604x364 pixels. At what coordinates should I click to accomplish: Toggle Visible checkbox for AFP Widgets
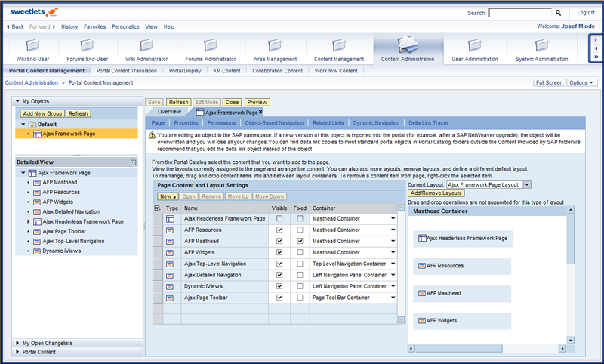pyautogui.click(x=279, y=252)
